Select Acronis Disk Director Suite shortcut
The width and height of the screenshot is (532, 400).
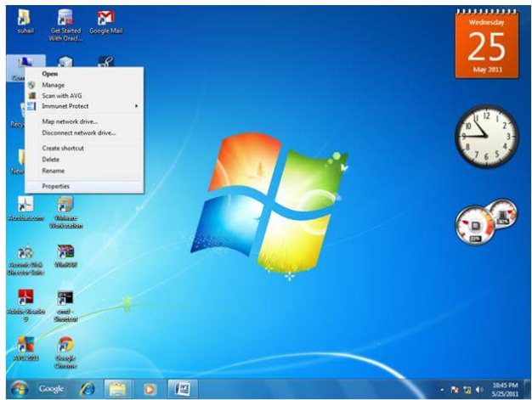point(25,260)
